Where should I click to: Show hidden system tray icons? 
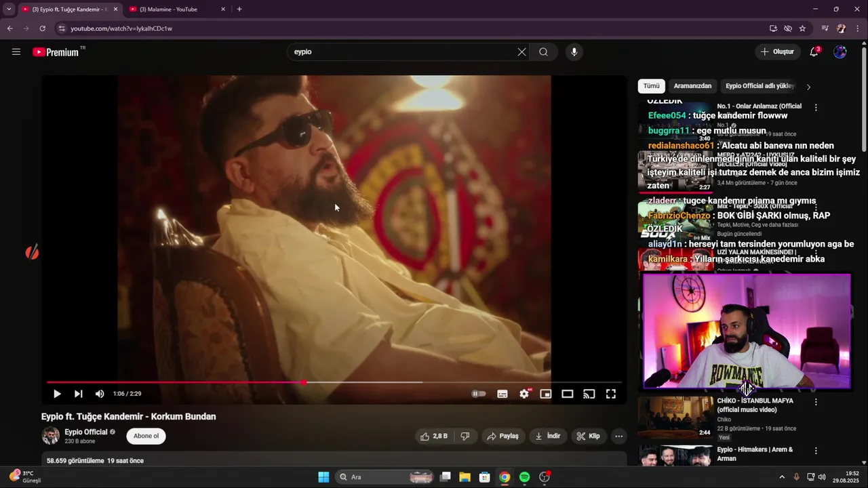[782, 477]
